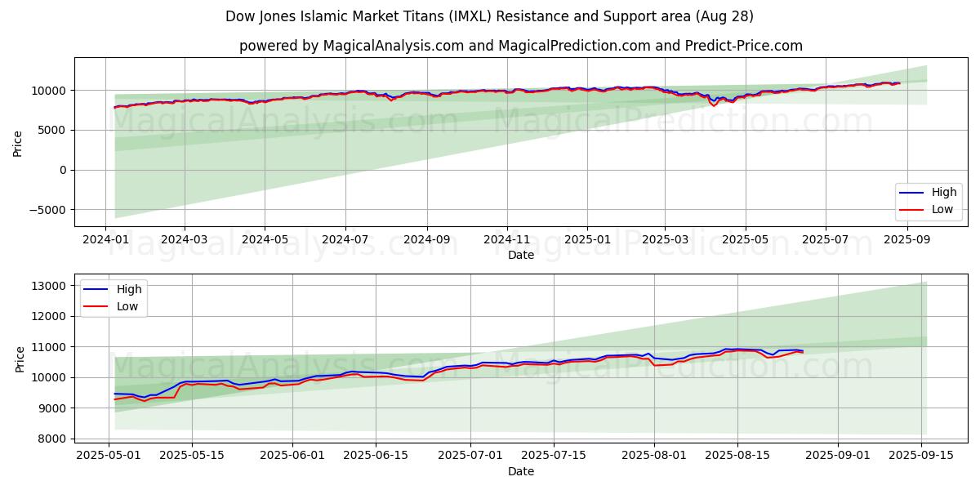Click the 2025-05-01 tick label
This screenshot has width=980, height=490.
click(109, 456)
